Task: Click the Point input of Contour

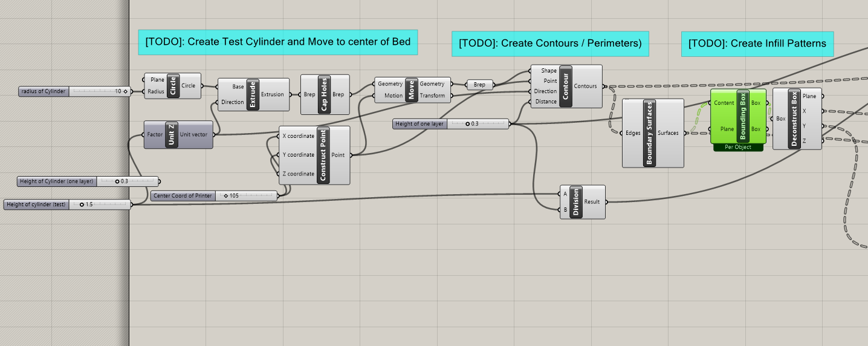Action: 550,81
